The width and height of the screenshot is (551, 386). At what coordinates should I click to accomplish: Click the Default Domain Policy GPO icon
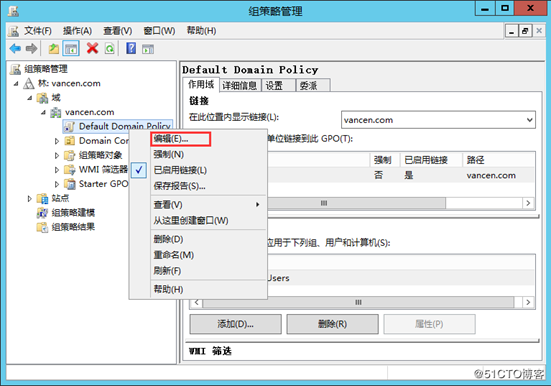point(70,127)
